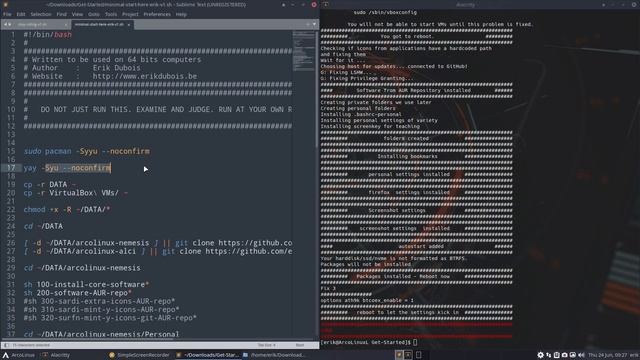This screenshot has width=640, height=360.
Task: Click the 'yay' command on line 17
Action: (x=30, y=168)
